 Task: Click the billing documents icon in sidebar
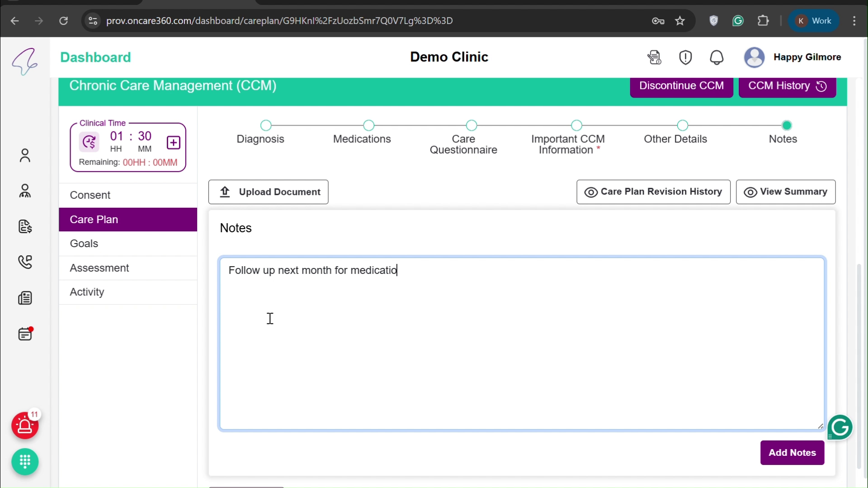click(25, 227)
